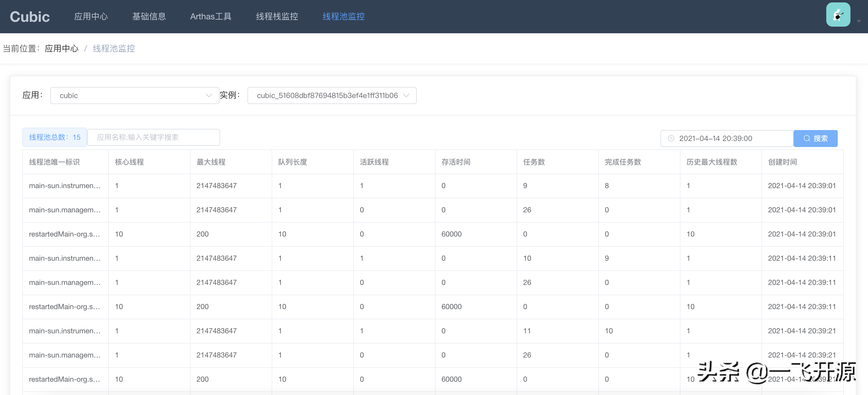Viewport: 868px width, 395px height.
Task: Click the clock icon in date field
Action: (671, 138)
